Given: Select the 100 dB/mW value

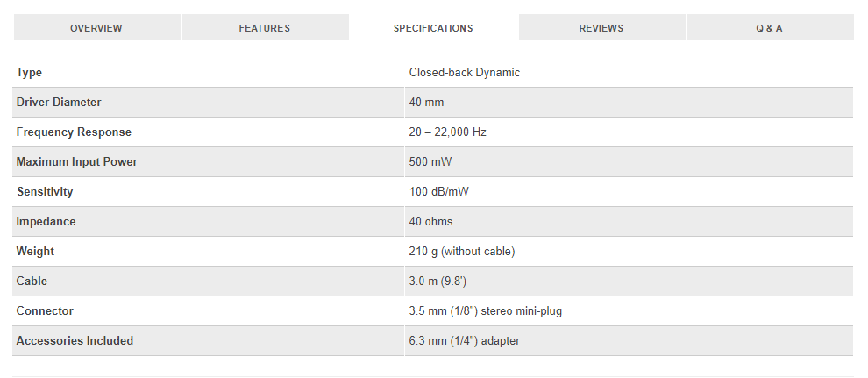Looking at the screenshot, I should point(439,192).
